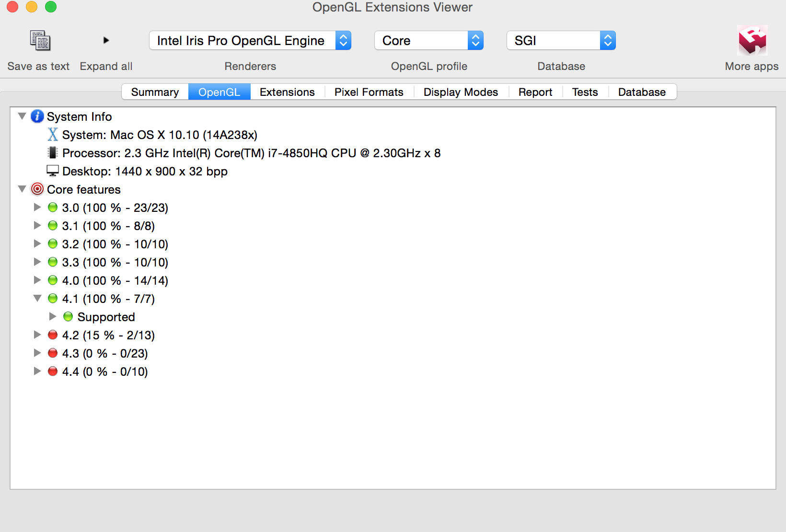Screen dimensions: 786x532
Task: Click the Expand all label
Action: (x=106, y=66)
